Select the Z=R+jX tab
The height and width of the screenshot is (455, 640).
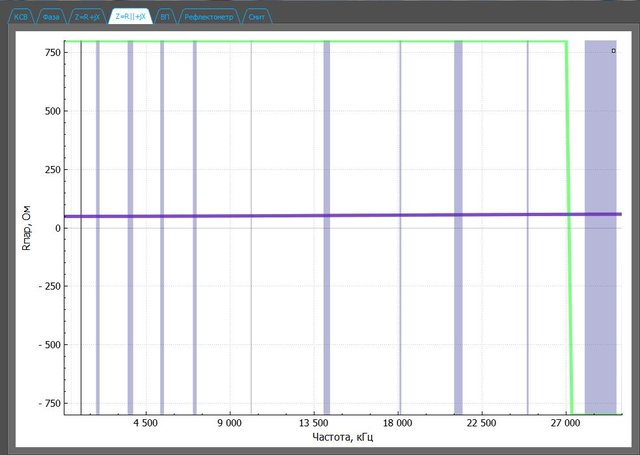pyautogui.click(x=86, y=18)
